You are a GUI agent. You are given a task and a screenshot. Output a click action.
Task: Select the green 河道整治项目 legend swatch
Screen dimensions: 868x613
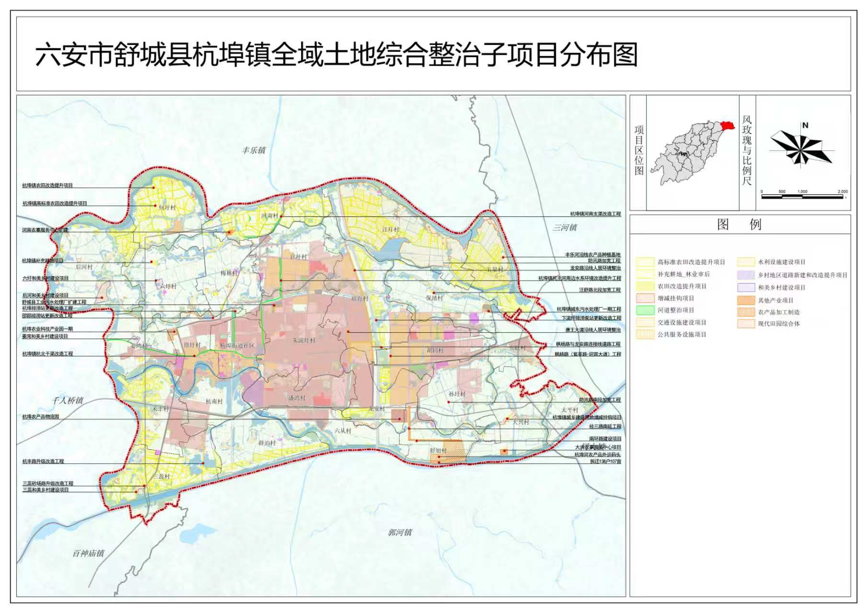tap(645, 310)
